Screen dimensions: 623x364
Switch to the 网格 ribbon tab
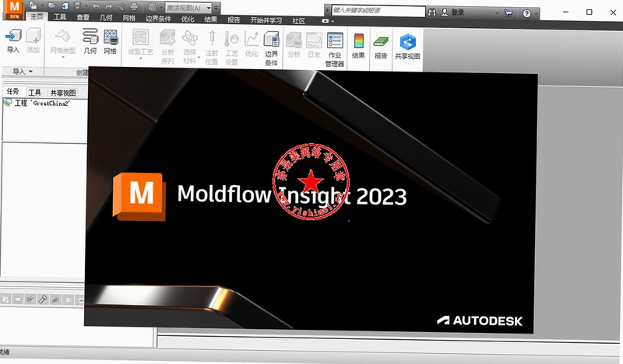tap(129, 18)
